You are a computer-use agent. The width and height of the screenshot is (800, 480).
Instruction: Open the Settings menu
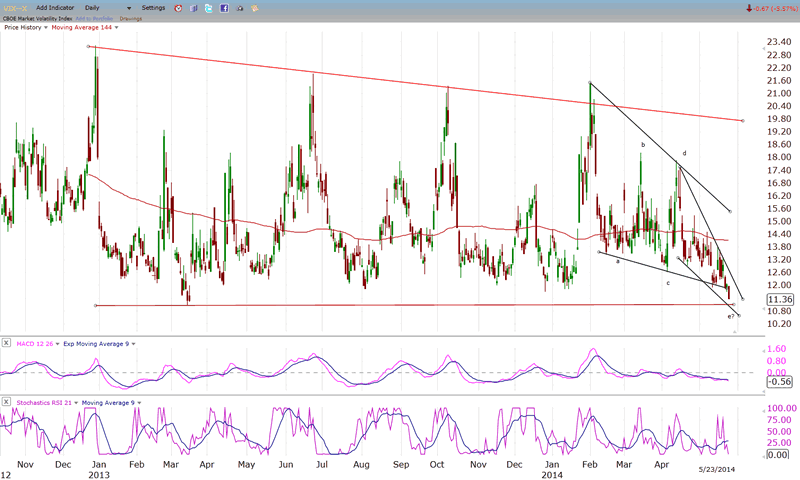pyautogui.click(x=153, y=8)
